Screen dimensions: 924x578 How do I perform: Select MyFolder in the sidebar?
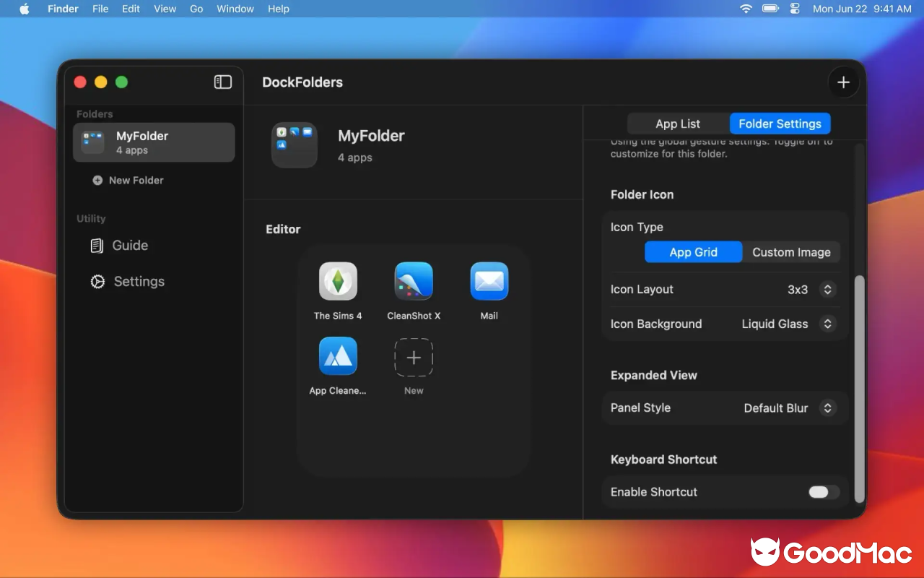pos(154,142)
